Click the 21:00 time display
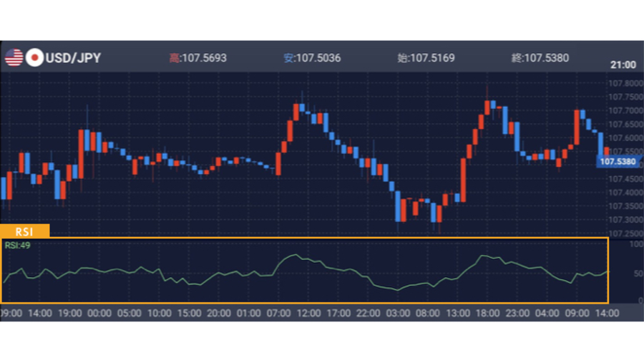This screenshot has width=644, height=363. point(623,64)
